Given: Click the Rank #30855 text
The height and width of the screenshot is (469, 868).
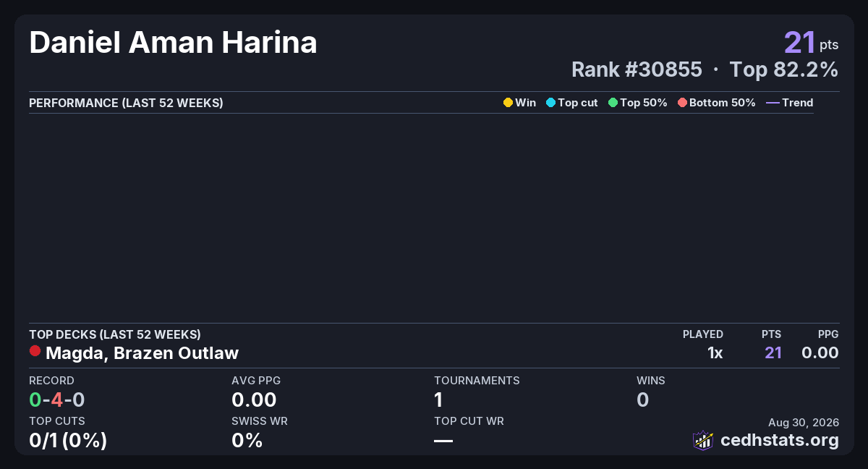Looking at the screenshot, I should (637, 69).
